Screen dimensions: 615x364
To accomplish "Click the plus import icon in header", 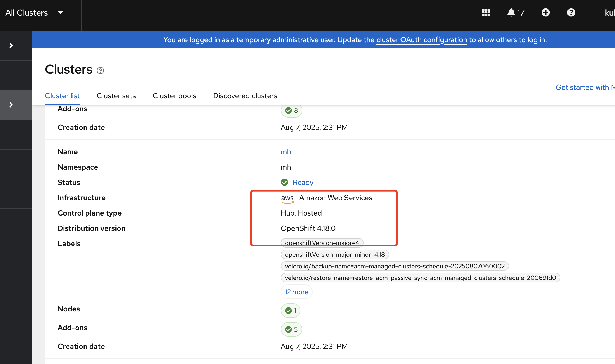I will (546, 13).
